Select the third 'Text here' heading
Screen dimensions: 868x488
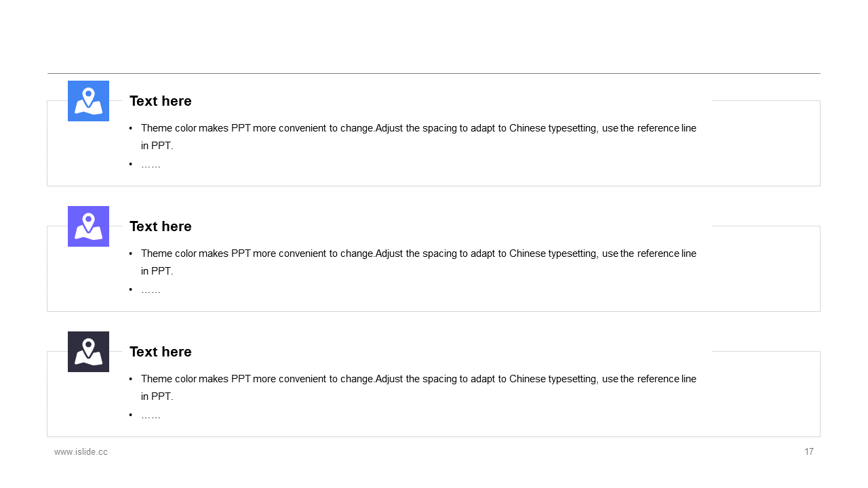pyautogui.click(x=161, y=352)
